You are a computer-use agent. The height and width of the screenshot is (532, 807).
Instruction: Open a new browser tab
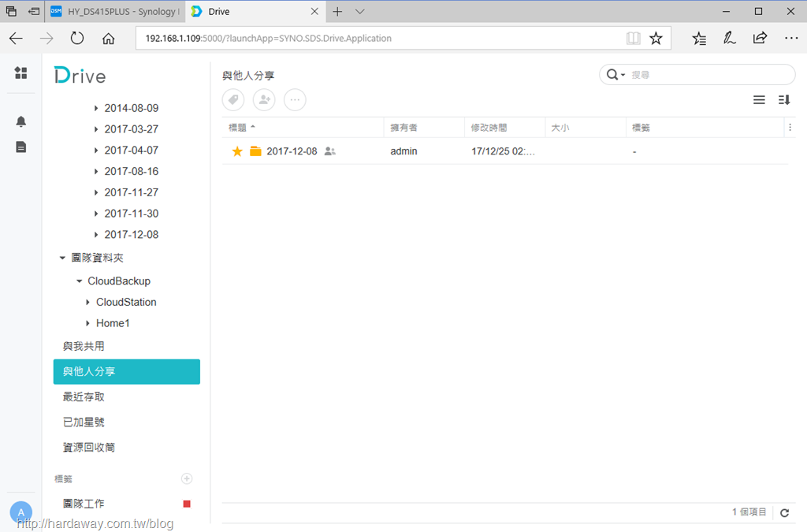click(x=337, y=11)
